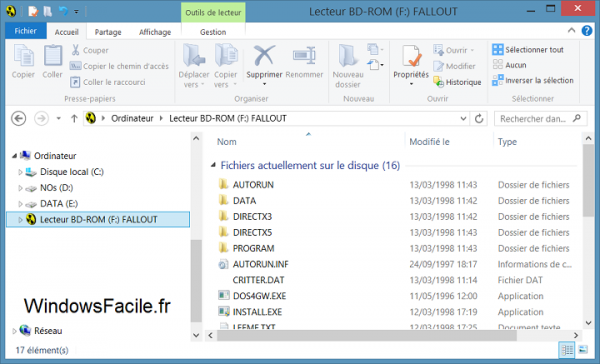Open the Déplacer vers menu
This screenshot has width=600, height=364.
click(x=194, y=66)
